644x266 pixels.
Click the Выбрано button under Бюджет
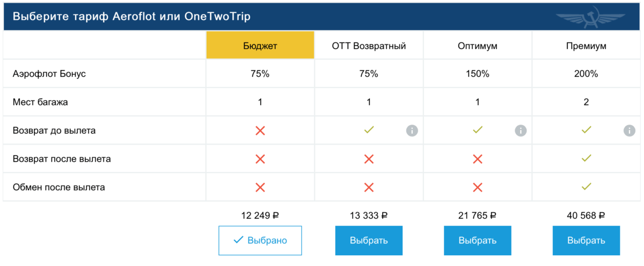click(x=260, y=240)
